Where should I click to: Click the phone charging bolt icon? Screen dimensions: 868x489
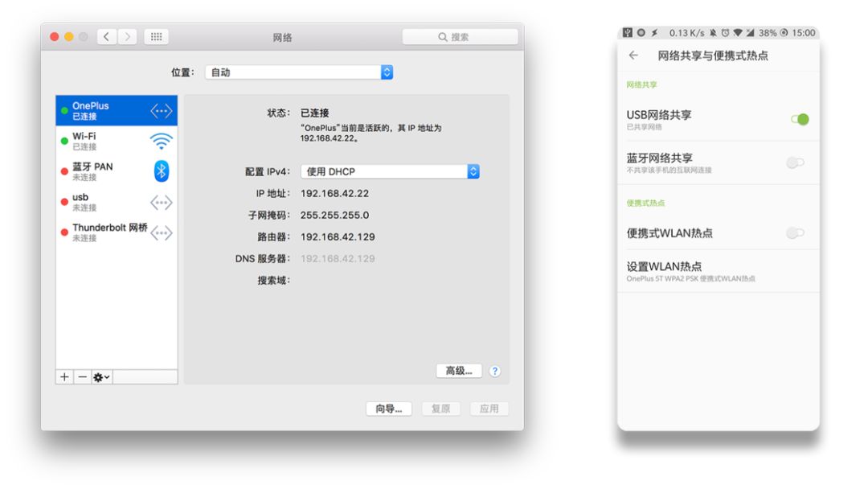(654, 33)
